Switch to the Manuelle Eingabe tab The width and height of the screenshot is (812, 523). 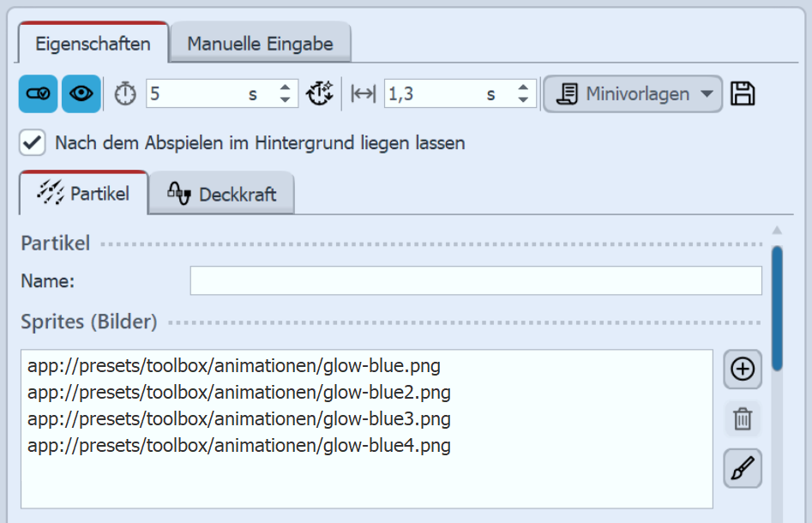259,40
